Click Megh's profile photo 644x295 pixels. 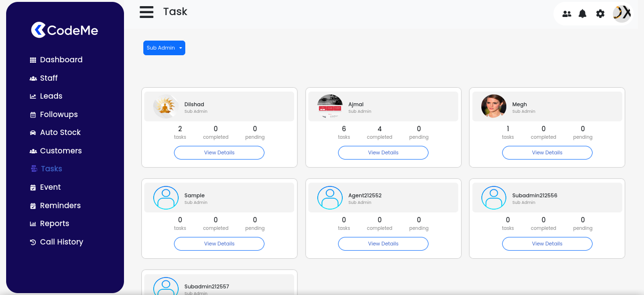point(494,107)
